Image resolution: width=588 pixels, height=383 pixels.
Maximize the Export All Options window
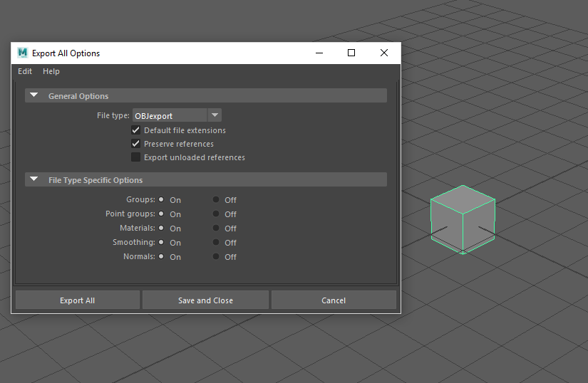click(351, 53)
